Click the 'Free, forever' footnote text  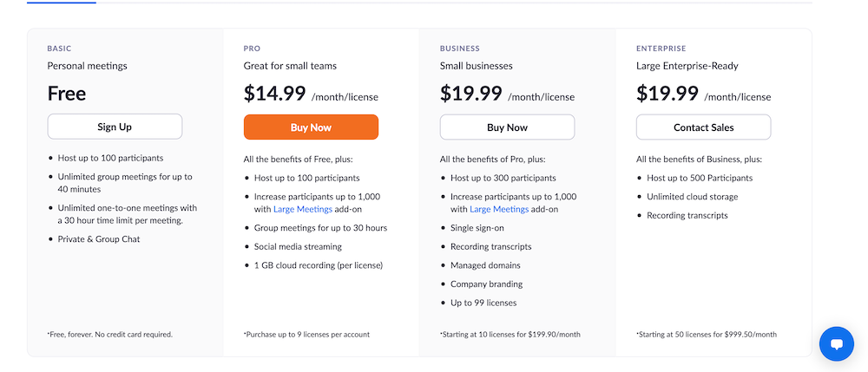pyautogui.click(x=109, y=335)
